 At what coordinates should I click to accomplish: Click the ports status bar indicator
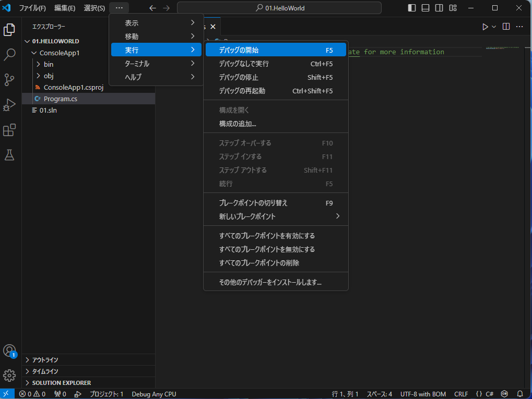point(60,394)
